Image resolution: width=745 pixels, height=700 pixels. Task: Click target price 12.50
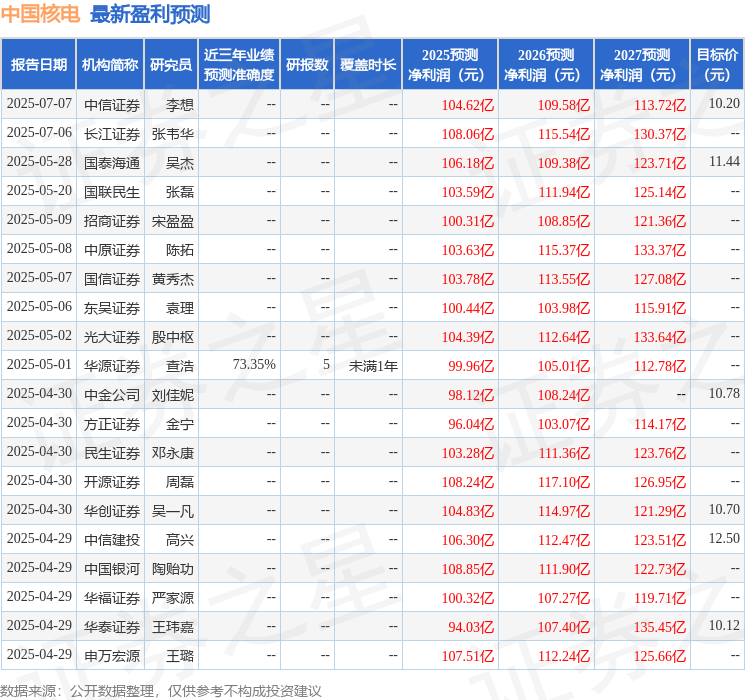724,538
